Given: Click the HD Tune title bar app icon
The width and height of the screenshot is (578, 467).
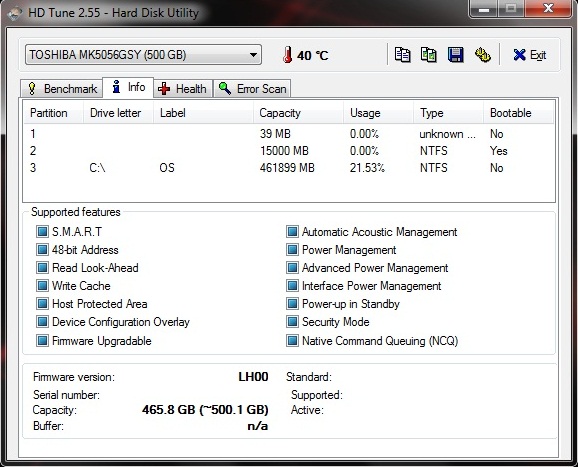Looking at the screenshot, I should (x=15, y=13).
